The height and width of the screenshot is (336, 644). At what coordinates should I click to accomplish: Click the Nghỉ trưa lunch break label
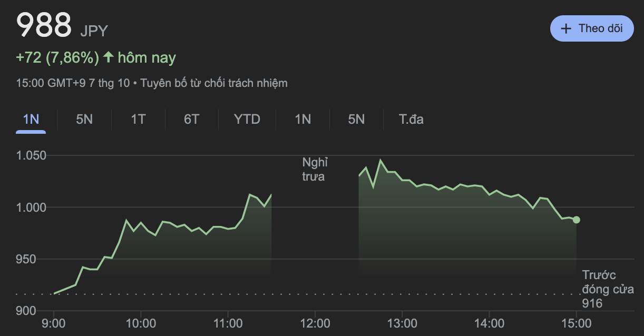pos(315,169)
